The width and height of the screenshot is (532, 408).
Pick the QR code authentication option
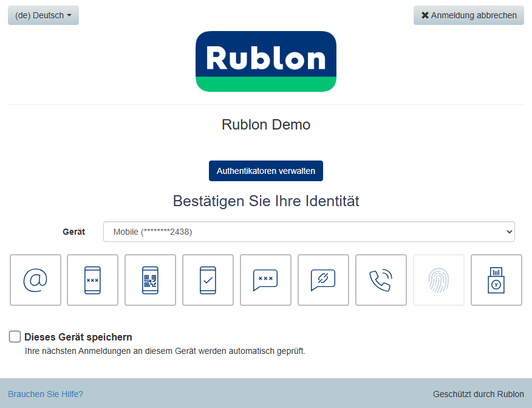click(150, 280)
